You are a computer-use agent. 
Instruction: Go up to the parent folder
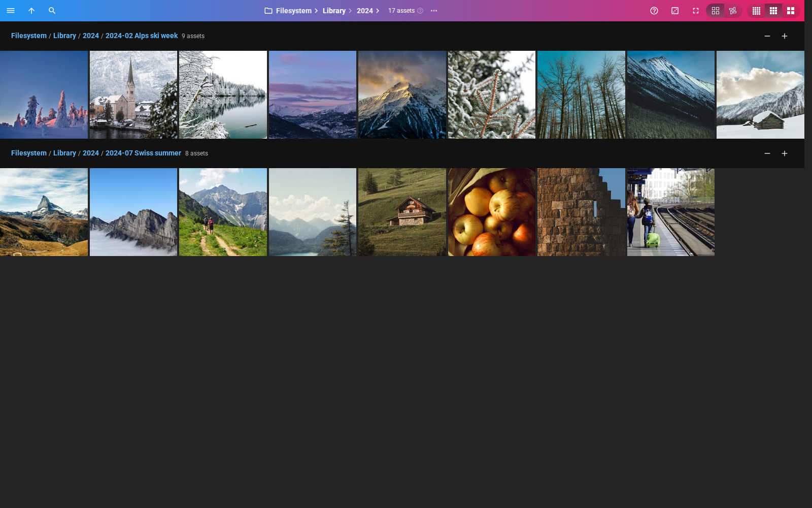[31, 11]
